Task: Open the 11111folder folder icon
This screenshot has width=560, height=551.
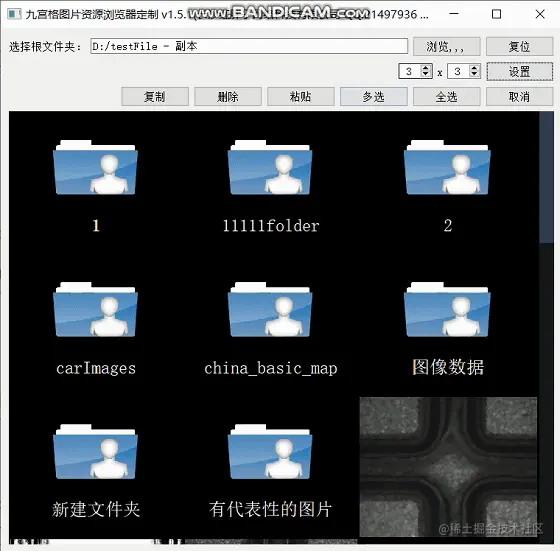Action: pos(270,167)
